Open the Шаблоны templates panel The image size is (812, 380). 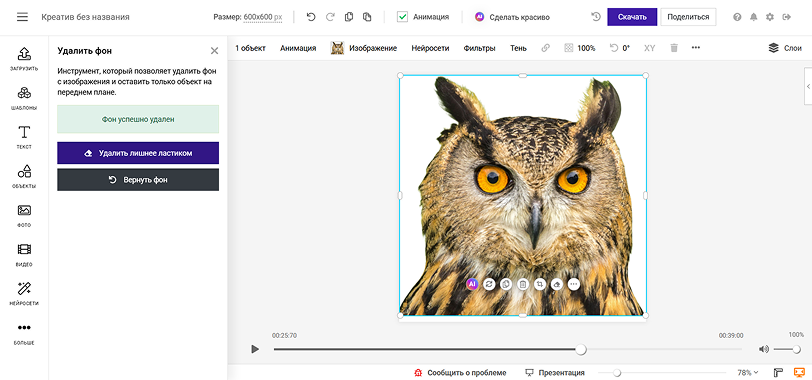pyautogui.click(x=24, y=98)
